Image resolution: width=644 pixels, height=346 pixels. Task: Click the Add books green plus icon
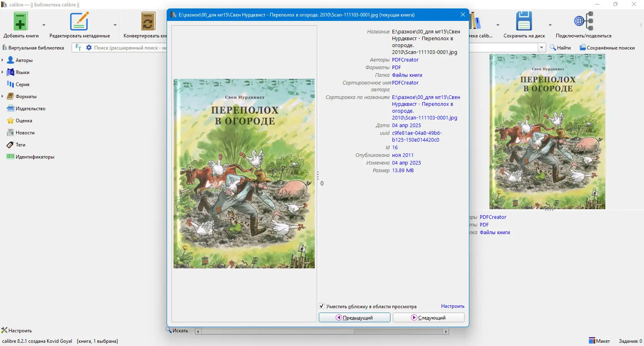pos(21,21)
